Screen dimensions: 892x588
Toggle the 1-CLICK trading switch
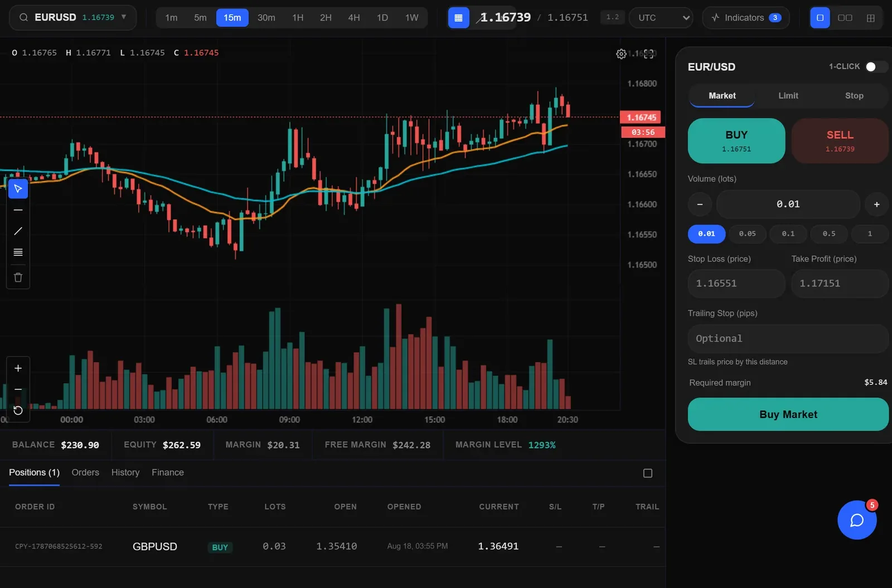[x=876, y=66]
